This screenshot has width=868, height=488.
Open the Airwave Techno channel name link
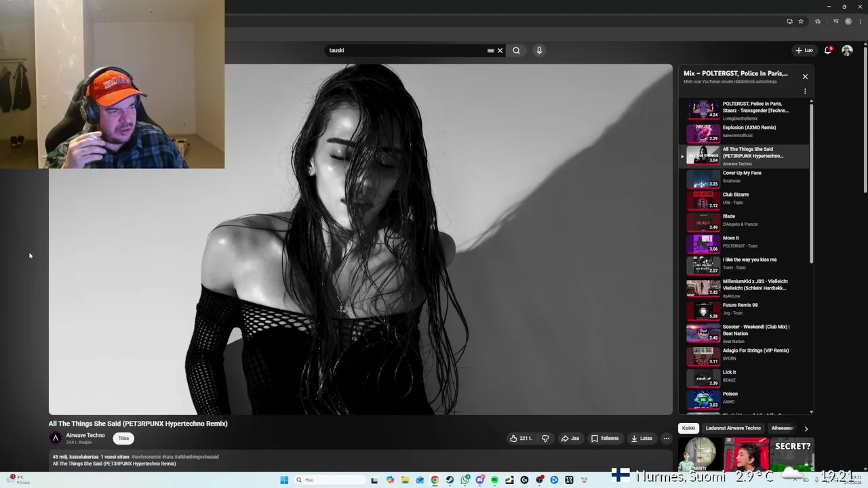click(x=85, y=435)
